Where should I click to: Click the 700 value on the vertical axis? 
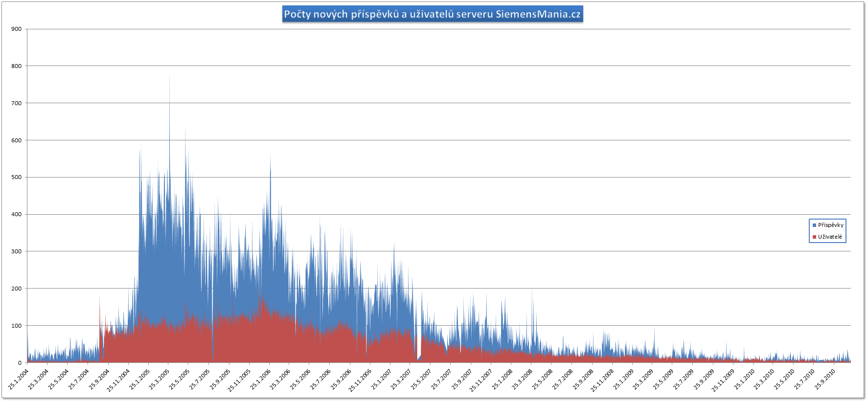[17, 103]
